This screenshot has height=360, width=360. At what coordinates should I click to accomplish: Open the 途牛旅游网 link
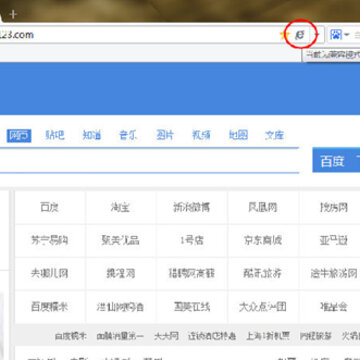(334, 273)
